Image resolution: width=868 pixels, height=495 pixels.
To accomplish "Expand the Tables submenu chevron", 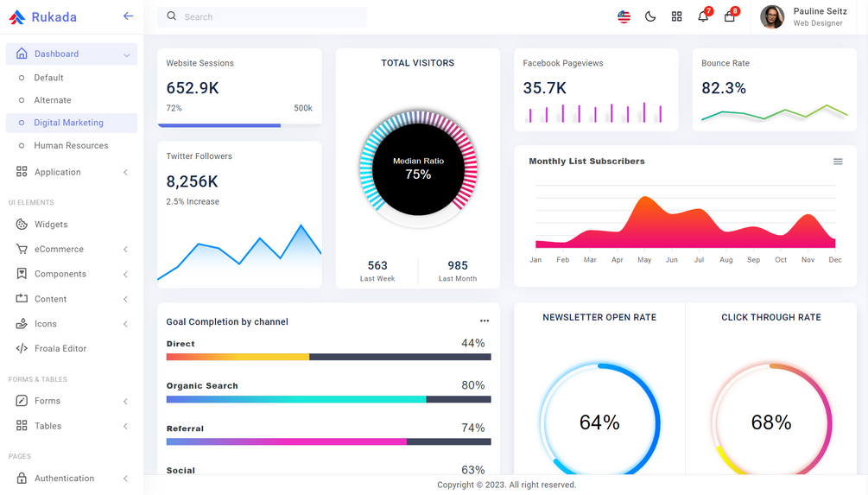I will pos(125,426).
